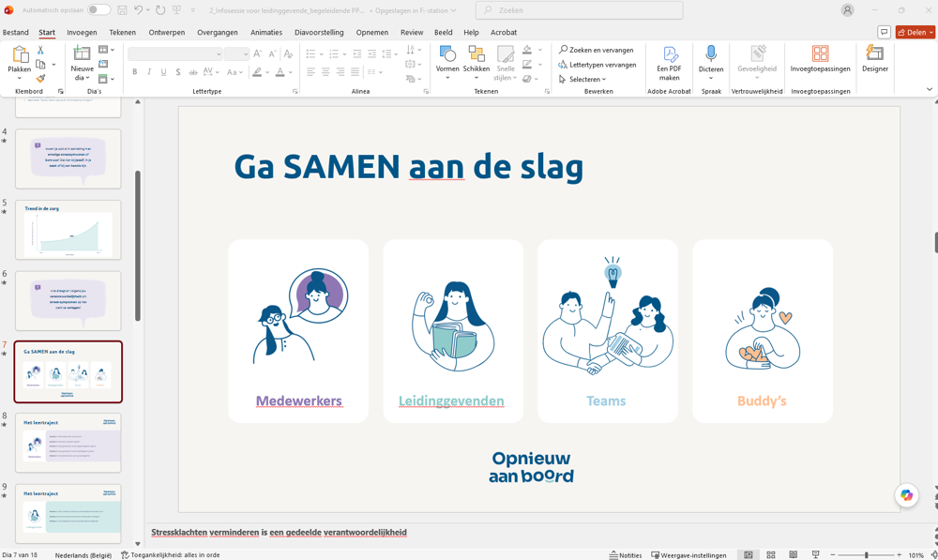938x560 pixels.
Task: Click the zoom slider in status bar
Action: click(x=866, y=555)
